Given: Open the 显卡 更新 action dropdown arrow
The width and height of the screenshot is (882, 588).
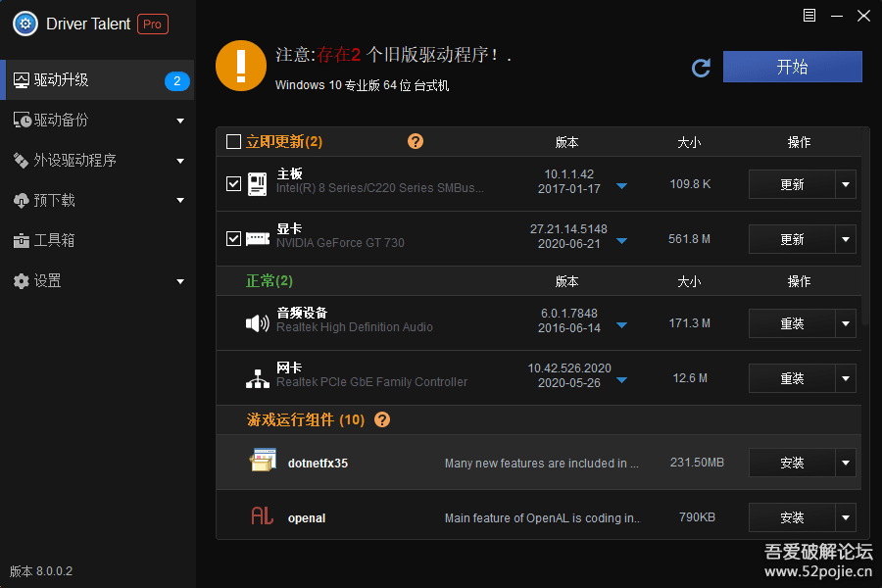Looking at the screenshot, I should click(x=846, y=240).
